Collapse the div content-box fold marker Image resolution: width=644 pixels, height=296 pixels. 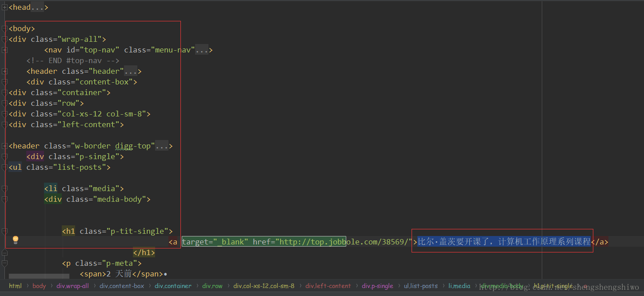click(4, 82)
